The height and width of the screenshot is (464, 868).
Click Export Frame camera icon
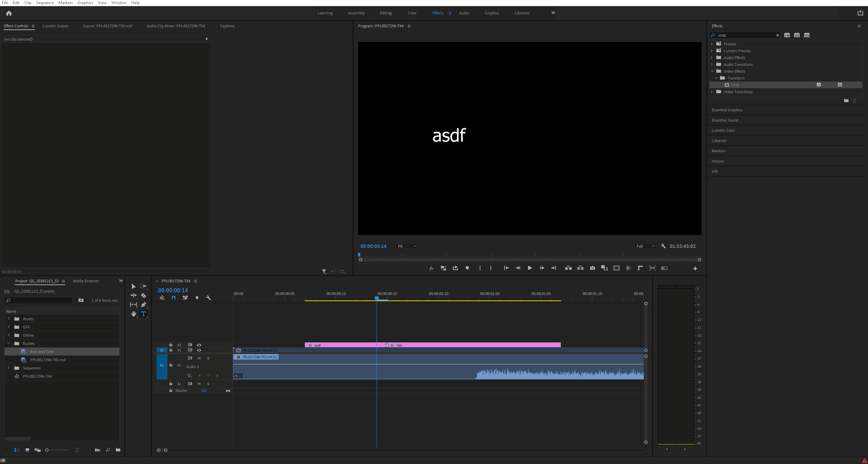click(x=592, y=268)
